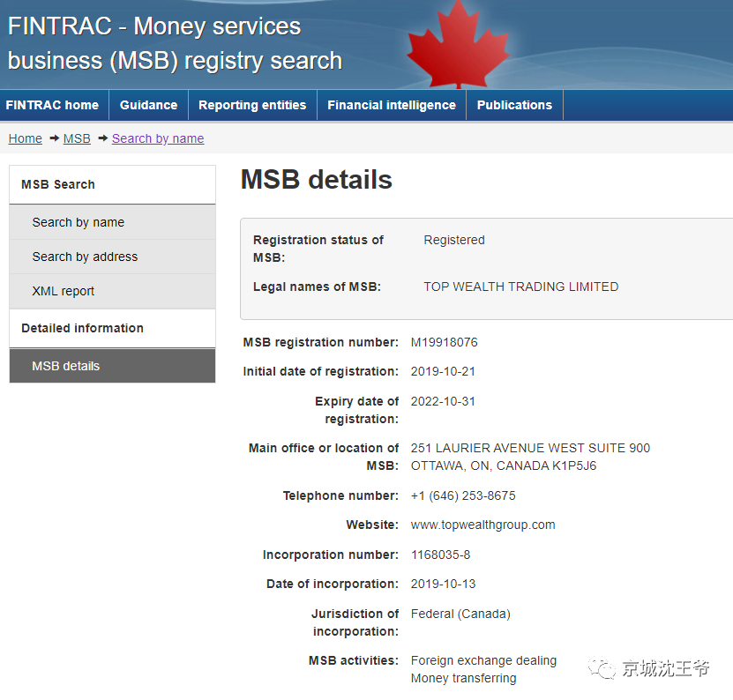Follow the Home breadcrumb link
This screenshot has height=700, width=733.
(x=26, y=138)
